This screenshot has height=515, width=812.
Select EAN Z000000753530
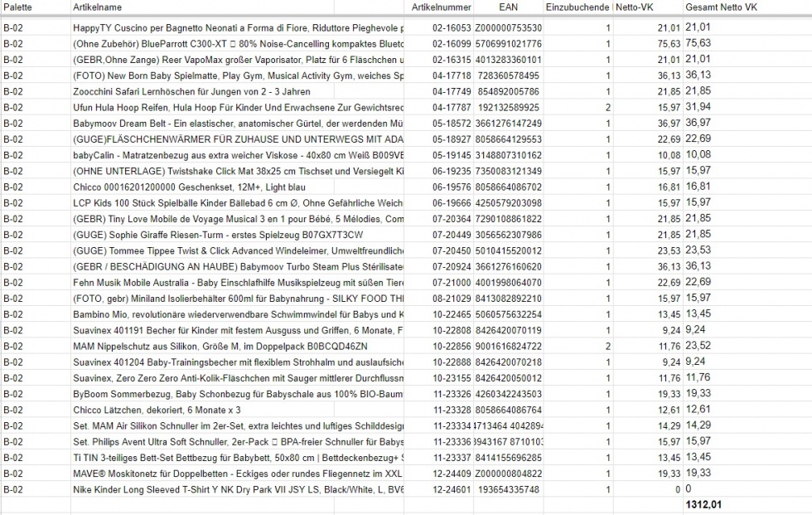[508, 28]
